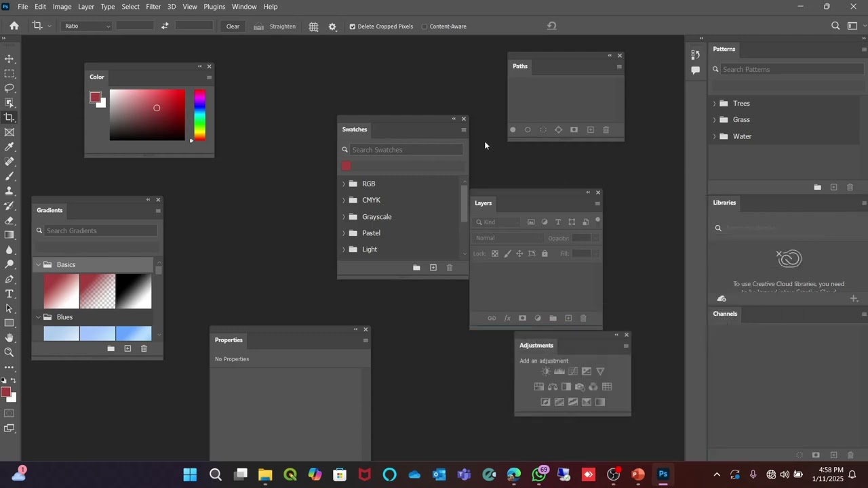Click the red recent swatch
The image size is (868, 488).
tap(347, 166)
